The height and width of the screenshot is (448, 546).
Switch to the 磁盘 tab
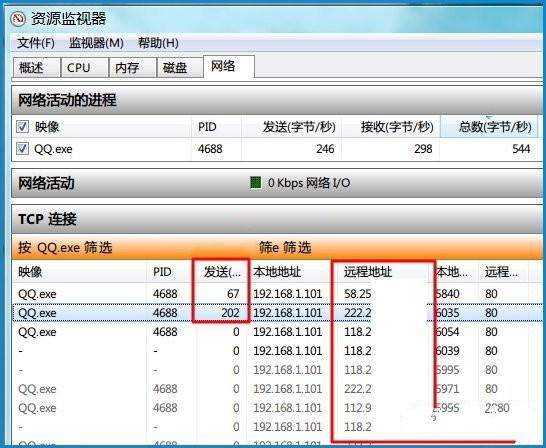(x=180, y=68)
